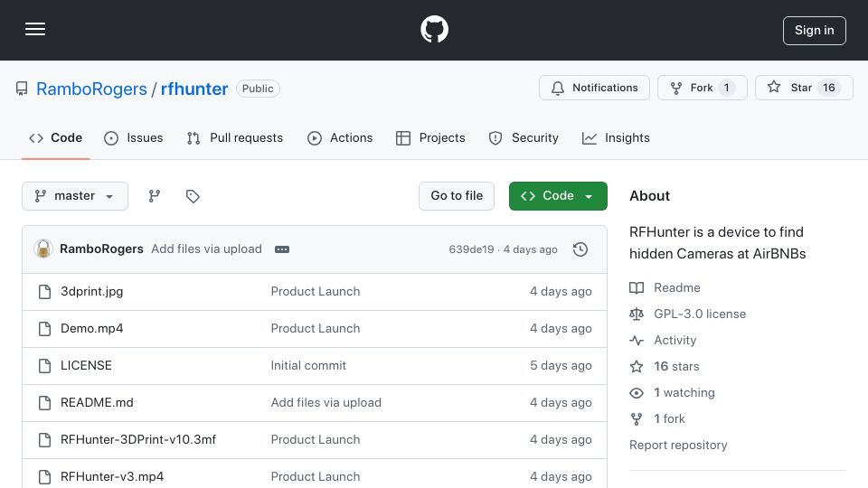The image size is (868, 488).
Task: Open the 3dprint.jpg file
Action: pos(92,292)
